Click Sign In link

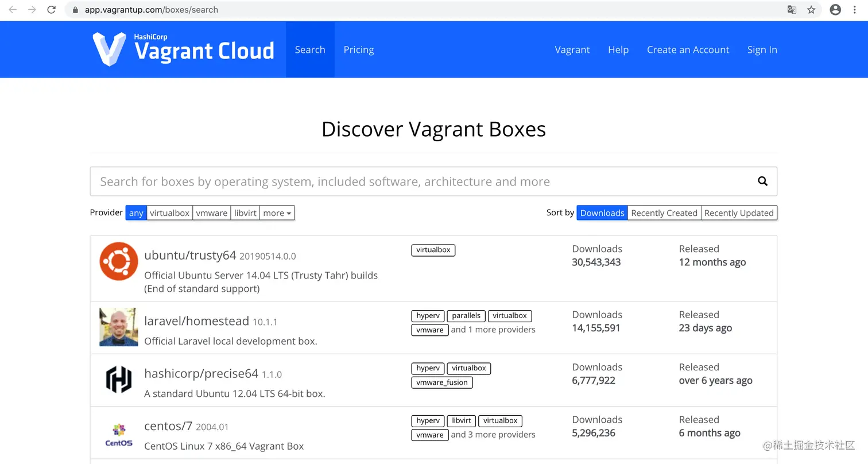[x=762, y=50]
